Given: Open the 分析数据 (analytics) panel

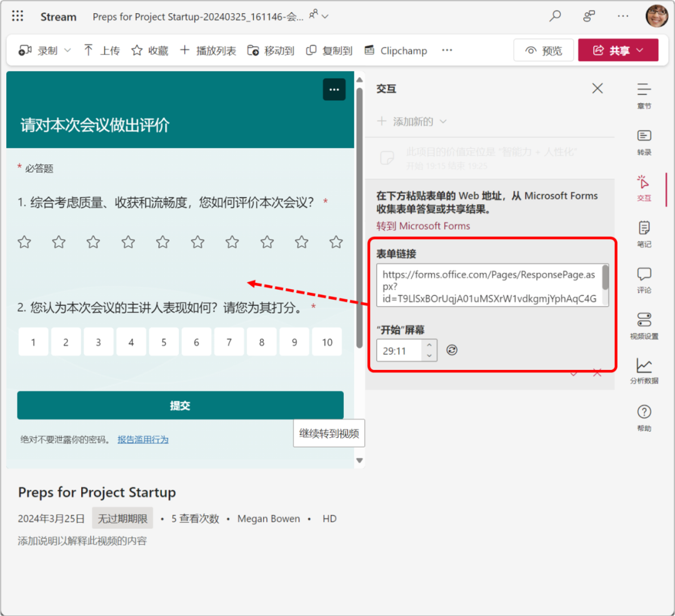Looking at the screenshot, I should [644, 371].
